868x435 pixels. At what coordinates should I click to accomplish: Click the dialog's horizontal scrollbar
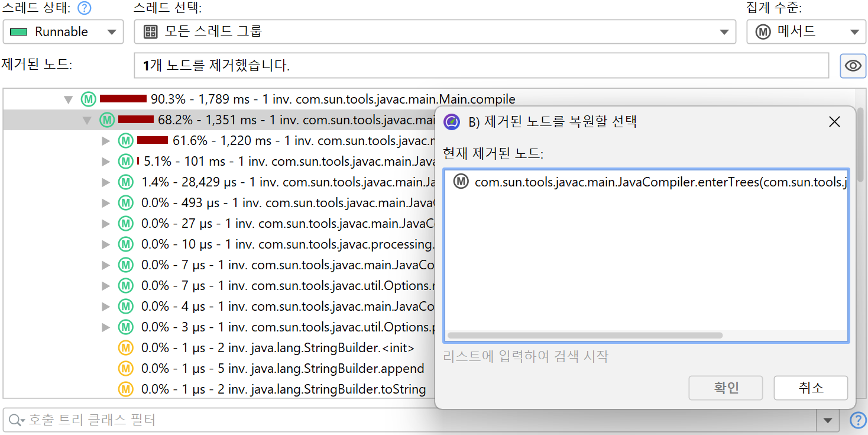(585, 335)
